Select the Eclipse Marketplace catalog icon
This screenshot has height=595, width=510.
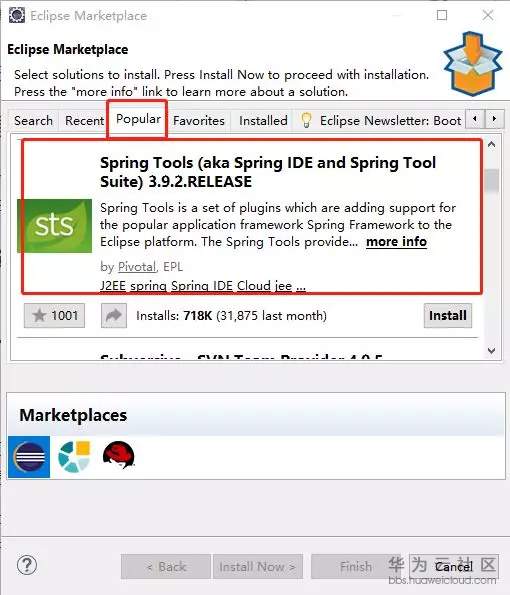(29, 456)
